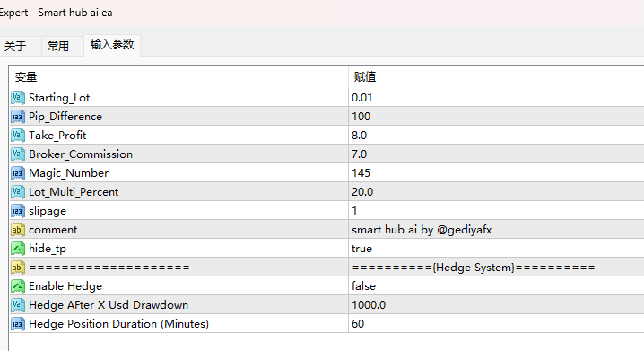644x351 pixels.
Task: Click the Enable Hedge boolean icon
Action: click(x=18, y=286)
